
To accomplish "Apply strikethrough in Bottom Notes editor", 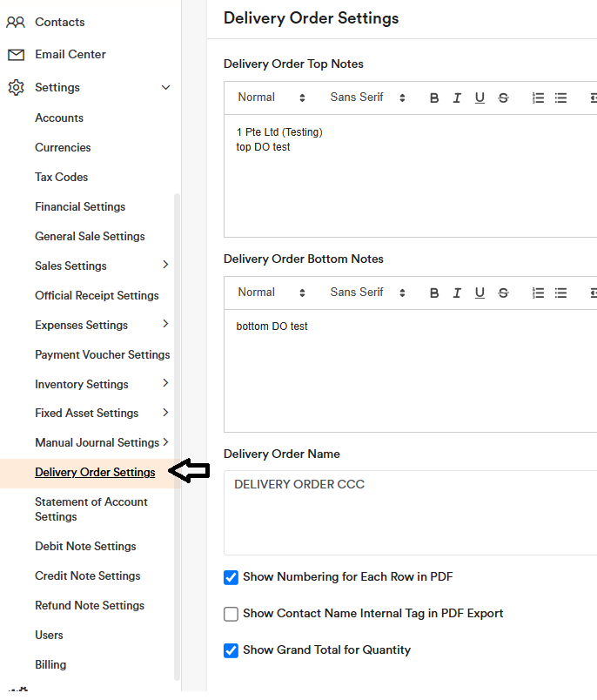I will point(503,293).
